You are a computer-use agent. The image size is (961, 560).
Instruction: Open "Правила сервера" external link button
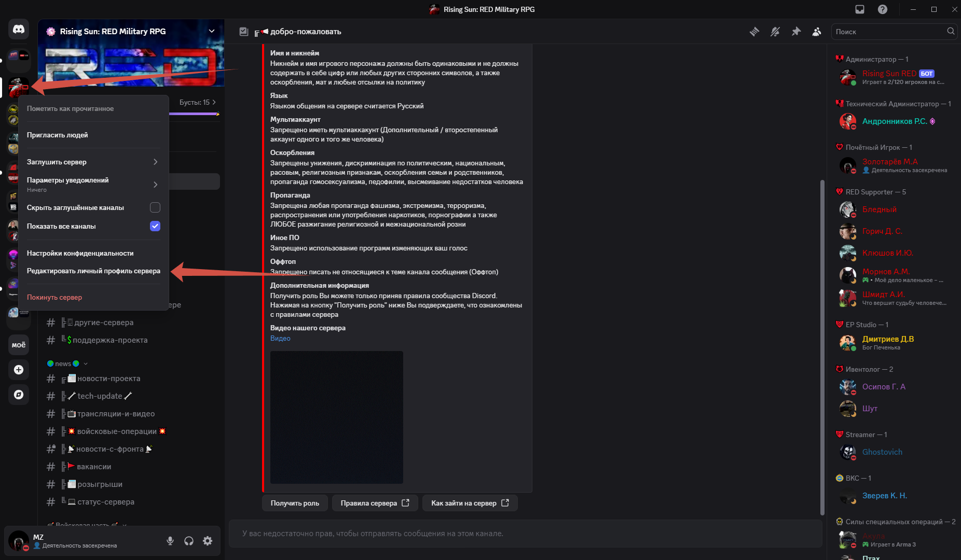pyautogui.click(x=375, y=503)
